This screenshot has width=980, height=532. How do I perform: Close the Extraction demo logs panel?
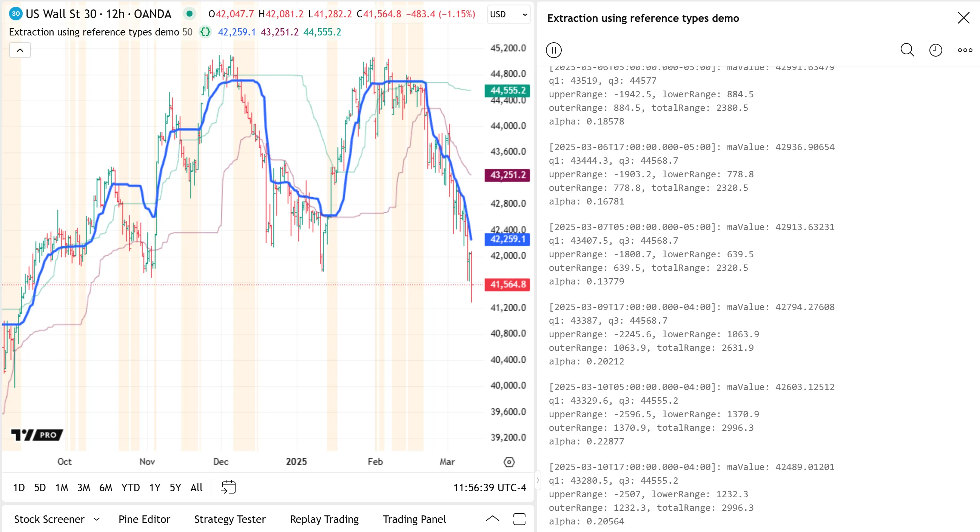[963, 18]
